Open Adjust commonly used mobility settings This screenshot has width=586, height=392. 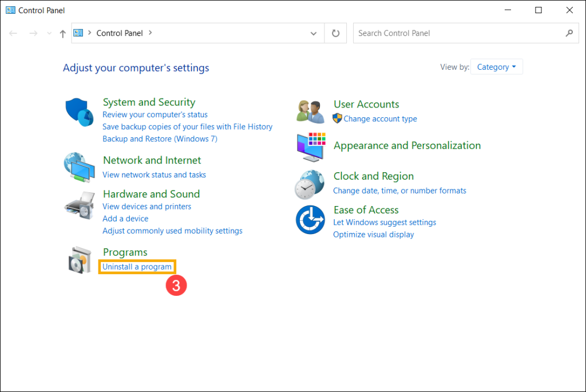173,231
